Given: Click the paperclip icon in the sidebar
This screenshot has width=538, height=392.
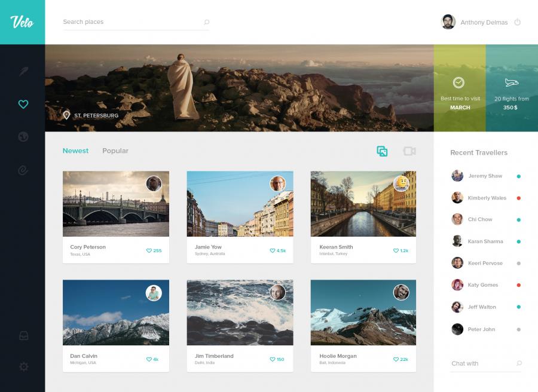Looking at the screenshot, I should pyautogui.click(x=23, y=170).
